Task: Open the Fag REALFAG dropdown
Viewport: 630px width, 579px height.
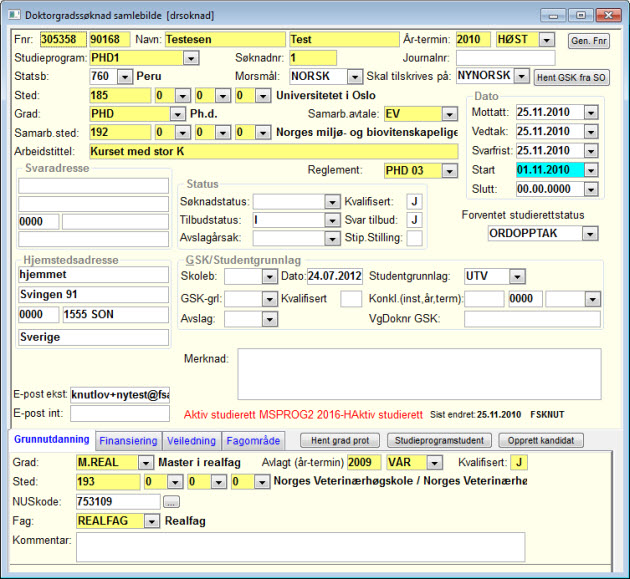Action: (x=151, y=522)
